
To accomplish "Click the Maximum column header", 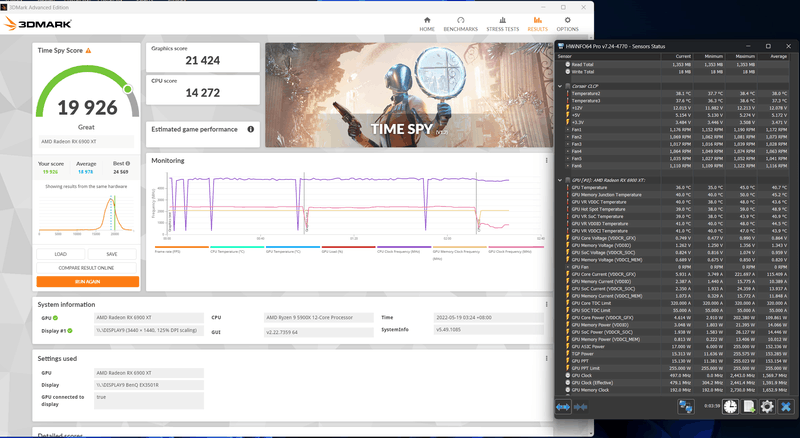I will pos(740,56).
